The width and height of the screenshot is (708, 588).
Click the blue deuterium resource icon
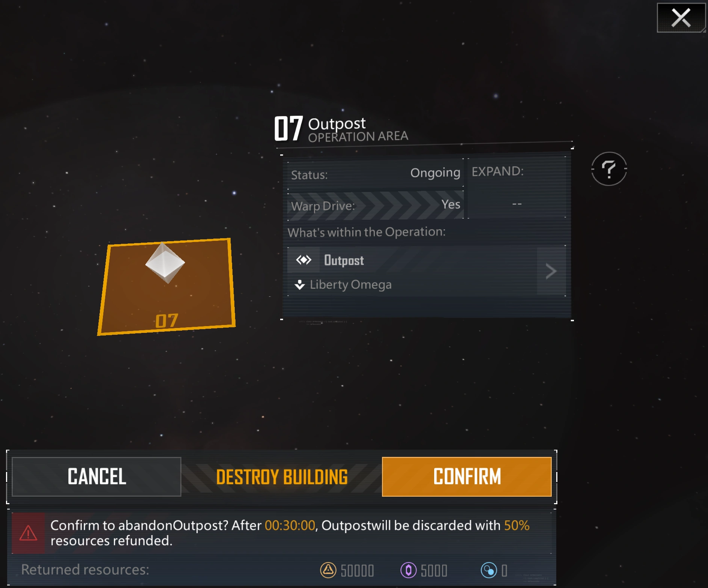point(489,570)
